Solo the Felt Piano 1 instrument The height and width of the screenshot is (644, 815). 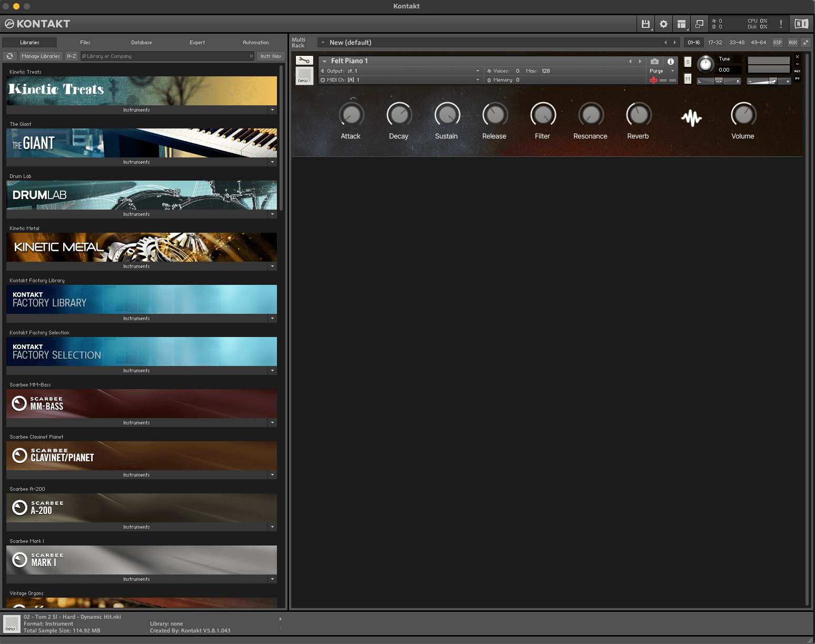coord(688,62)
